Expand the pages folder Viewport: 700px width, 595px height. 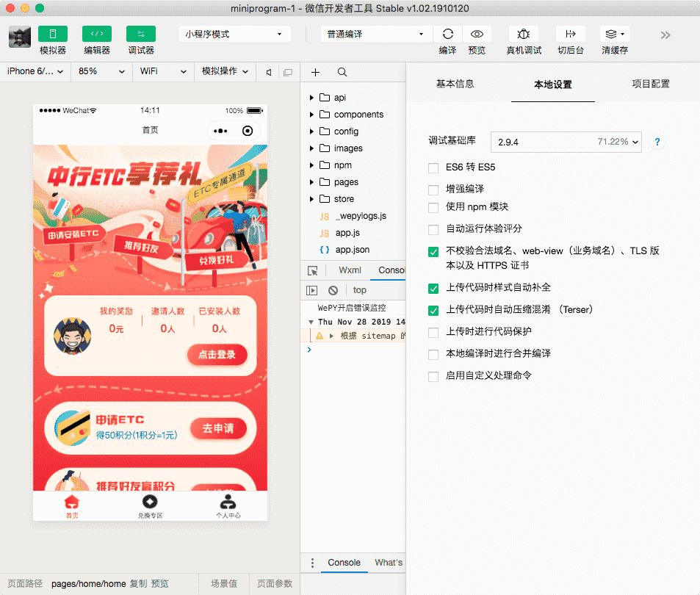(x=311, y=182)
